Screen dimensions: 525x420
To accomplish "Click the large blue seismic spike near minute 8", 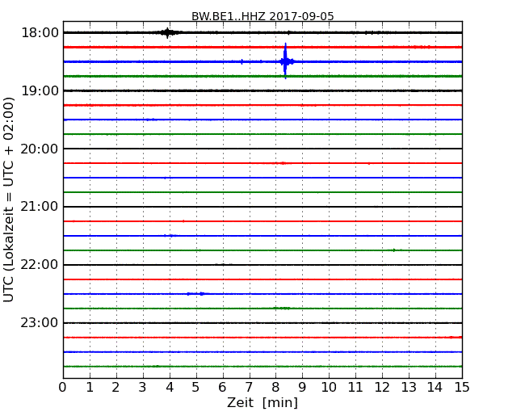I will point(285,61).
